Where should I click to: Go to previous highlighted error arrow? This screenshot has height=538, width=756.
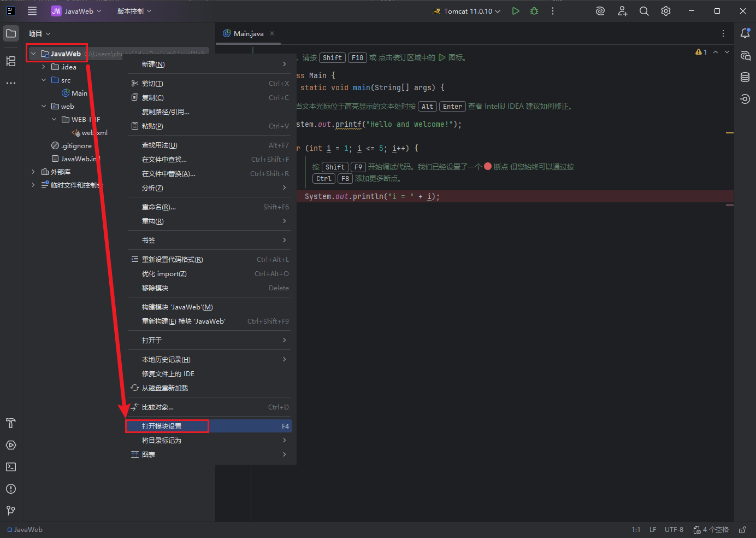click(x=716, y=52)
